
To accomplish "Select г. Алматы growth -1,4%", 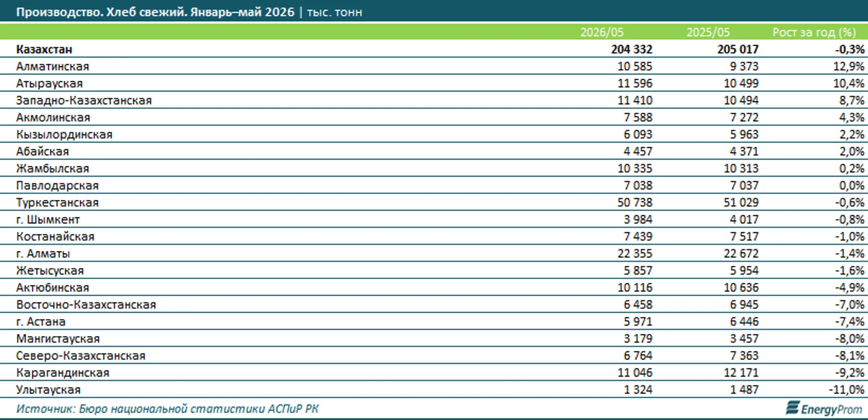I will coord(850,253).
